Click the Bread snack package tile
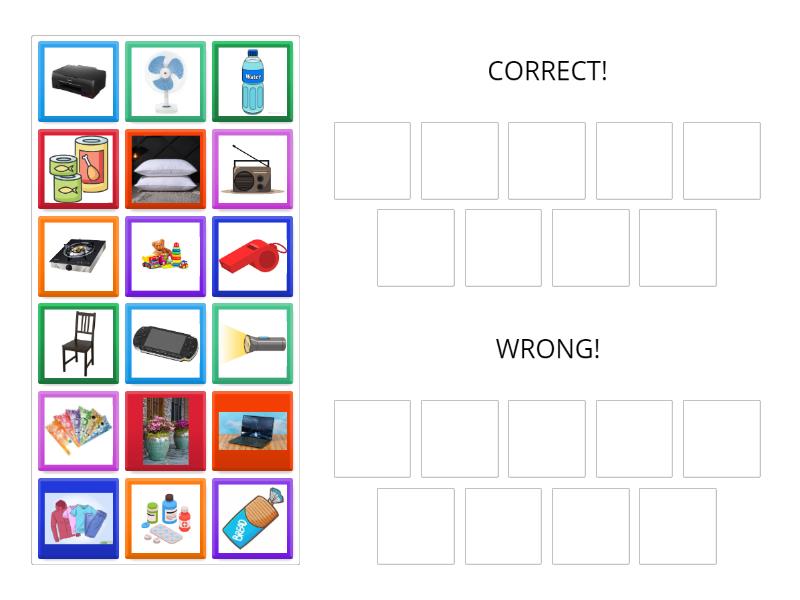Viewport: 800px width, 600px height. pyautogui.click(x=253, y=518)
